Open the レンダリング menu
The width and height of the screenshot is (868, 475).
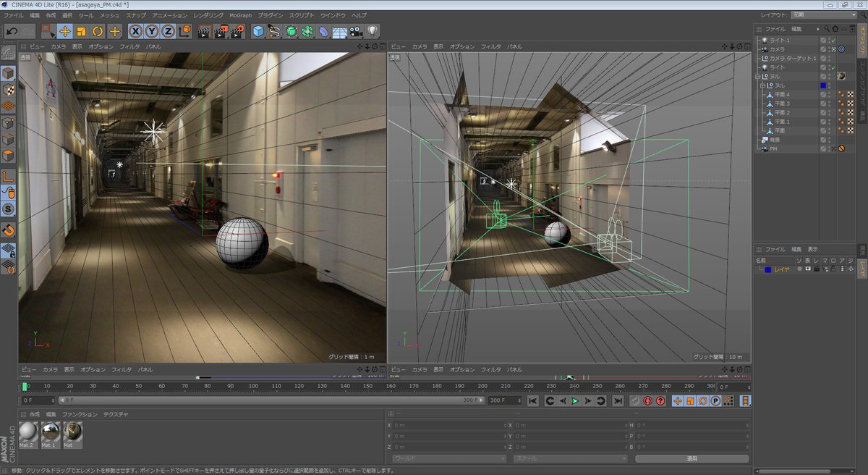click(x=208, y=15)
